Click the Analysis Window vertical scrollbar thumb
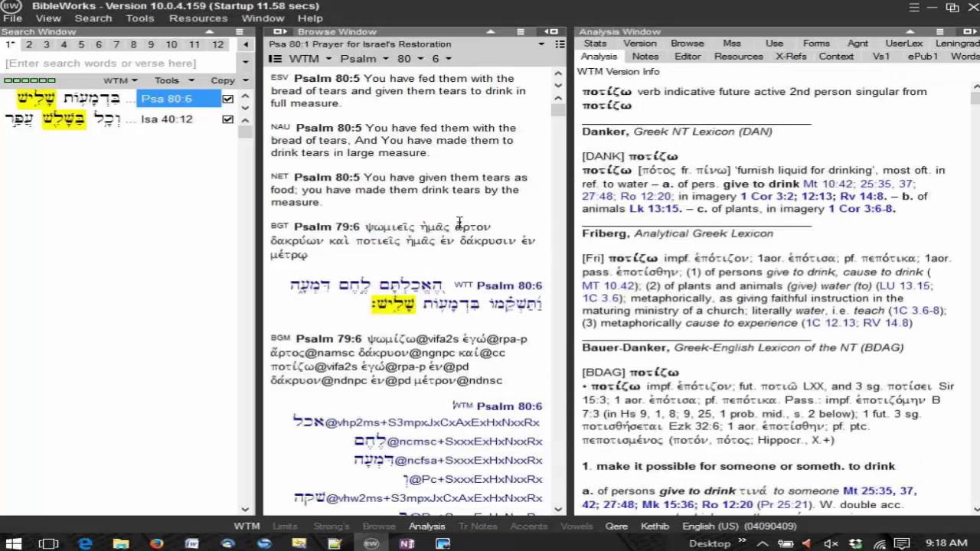980x551 pixels. coord(975,99)
